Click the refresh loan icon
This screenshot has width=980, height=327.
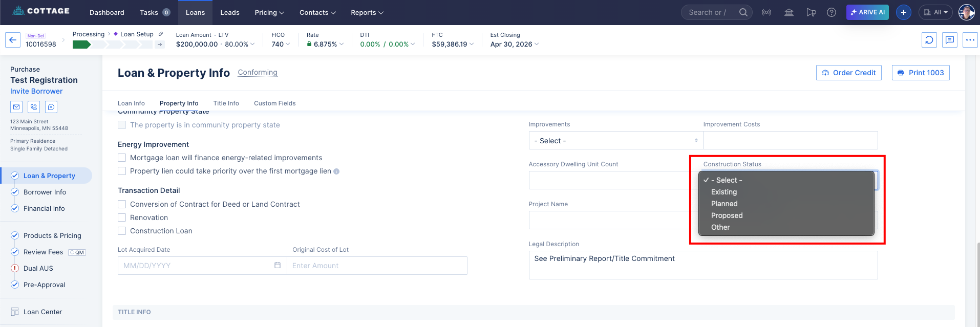929,40
